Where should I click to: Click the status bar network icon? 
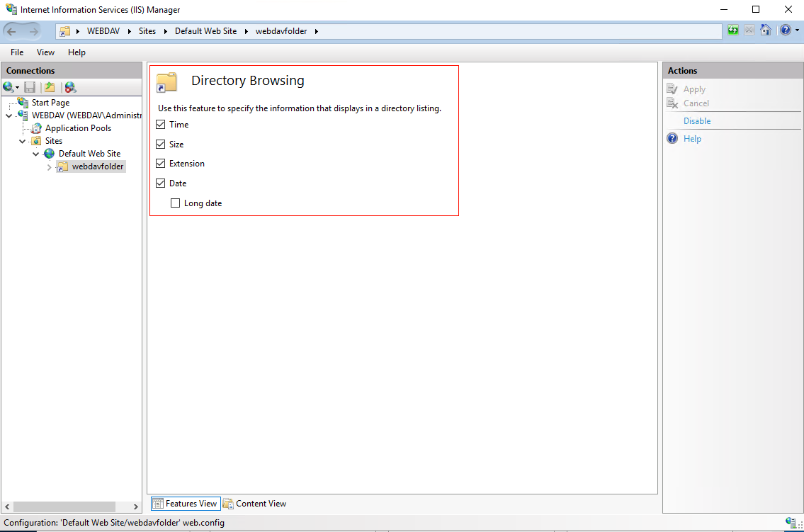click(x=790, y=523)
